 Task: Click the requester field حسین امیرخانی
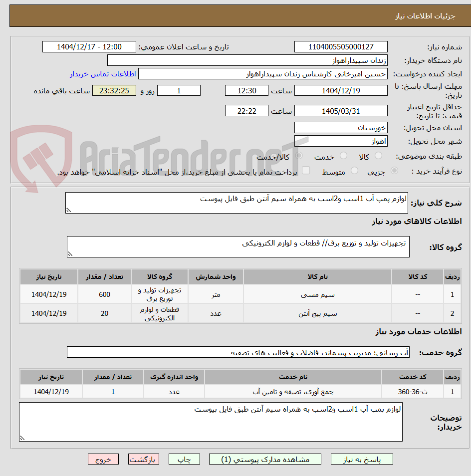[263, 74]
